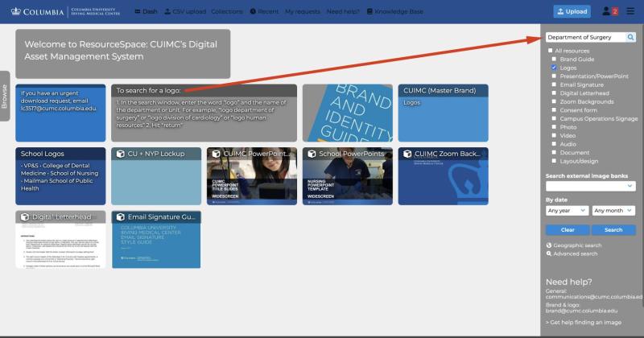This screenshot has height=338, width=644.
Task: Open the Any month dropdown
Action: click(x=613, y=211)
